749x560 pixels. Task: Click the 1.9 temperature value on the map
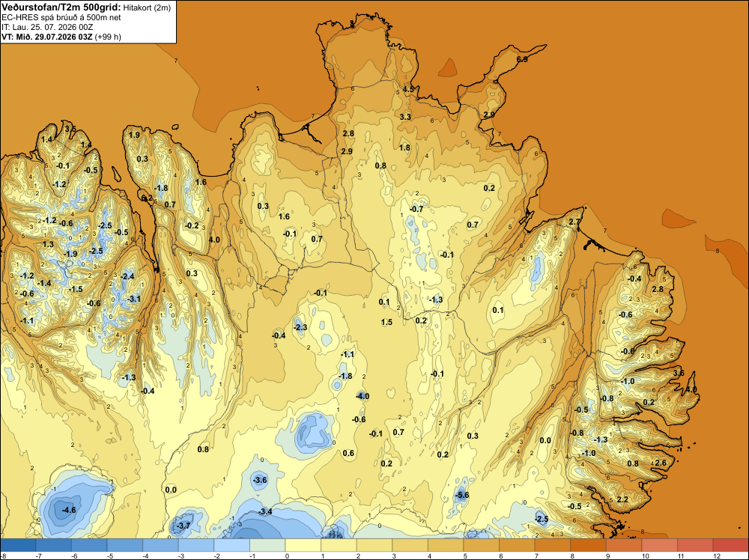pyautogui.click(x=135, y=135)
